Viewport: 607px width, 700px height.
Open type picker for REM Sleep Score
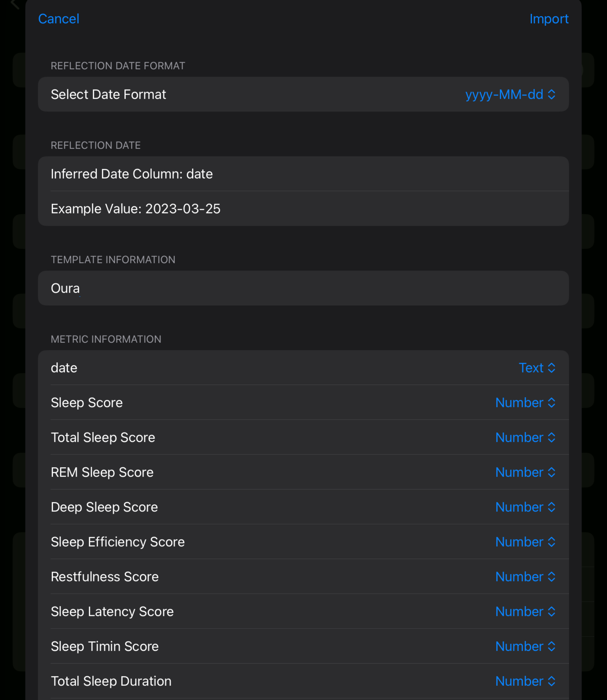[525, 472]
